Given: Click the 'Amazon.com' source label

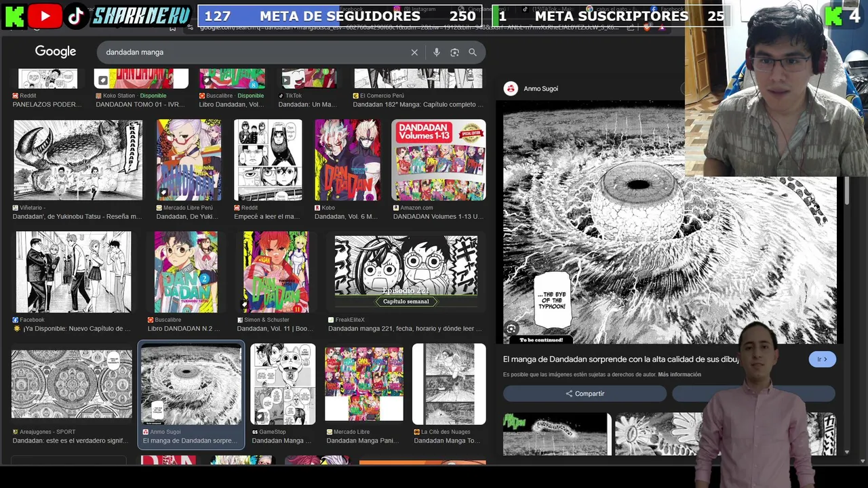Looking at the screenshot, I should click(x=416, y=207).
